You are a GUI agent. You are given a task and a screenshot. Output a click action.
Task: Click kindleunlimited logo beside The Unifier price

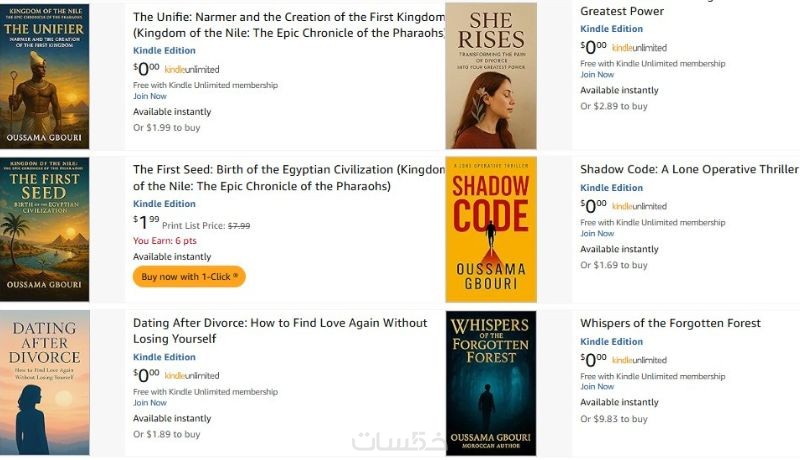191,70
